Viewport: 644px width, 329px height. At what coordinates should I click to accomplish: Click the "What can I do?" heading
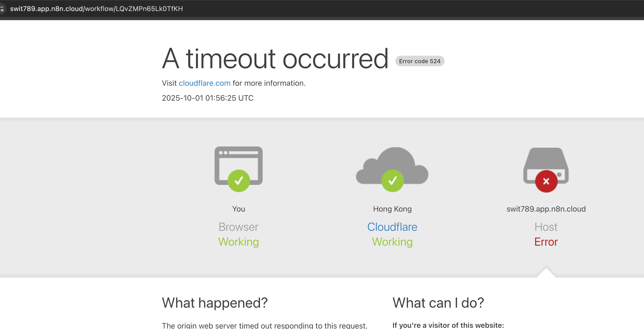tap(438, 303)
